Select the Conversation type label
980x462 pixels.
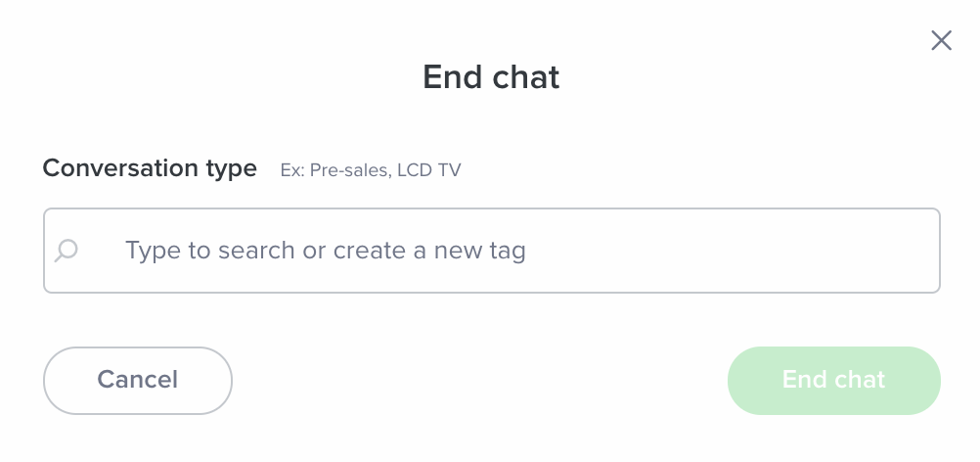(x=150, y=168)
